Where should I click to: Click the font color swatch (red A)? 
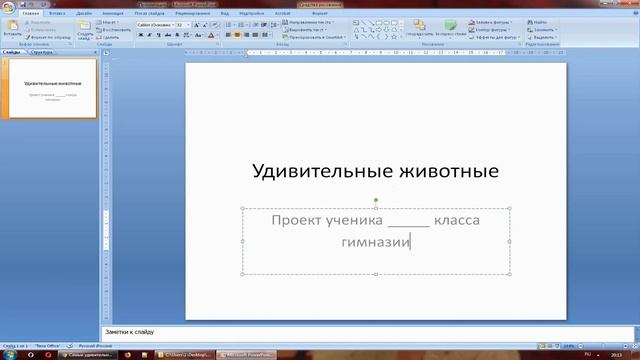[x=211, y=36]
